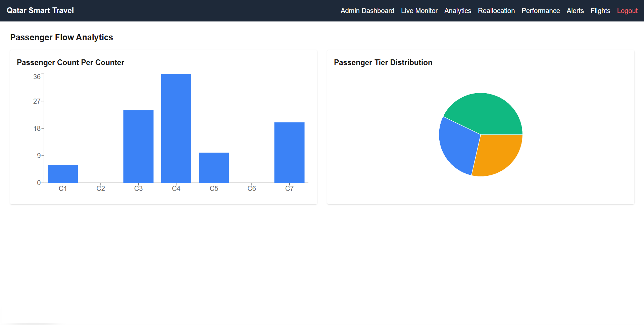Select the C7 bar in the chart
The image size is (644, 325).
coord(289,153)
